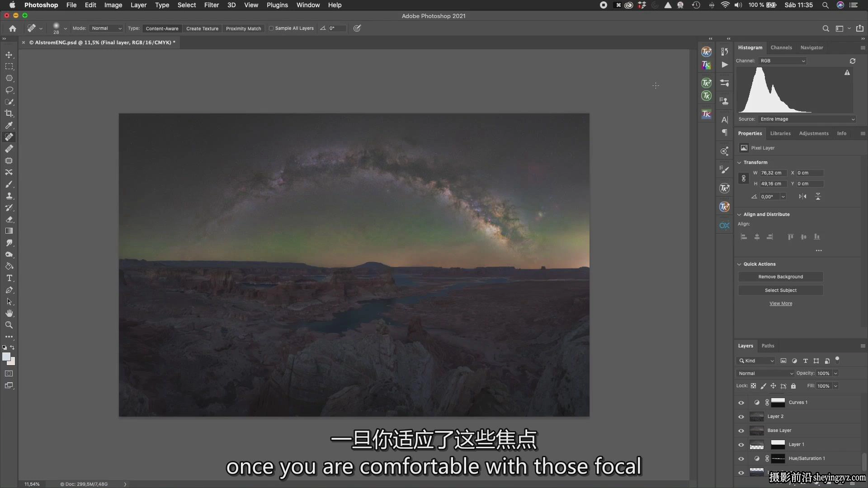Open the Layer menu
This screenshot has width=868, height=488.
click(138, 5)
